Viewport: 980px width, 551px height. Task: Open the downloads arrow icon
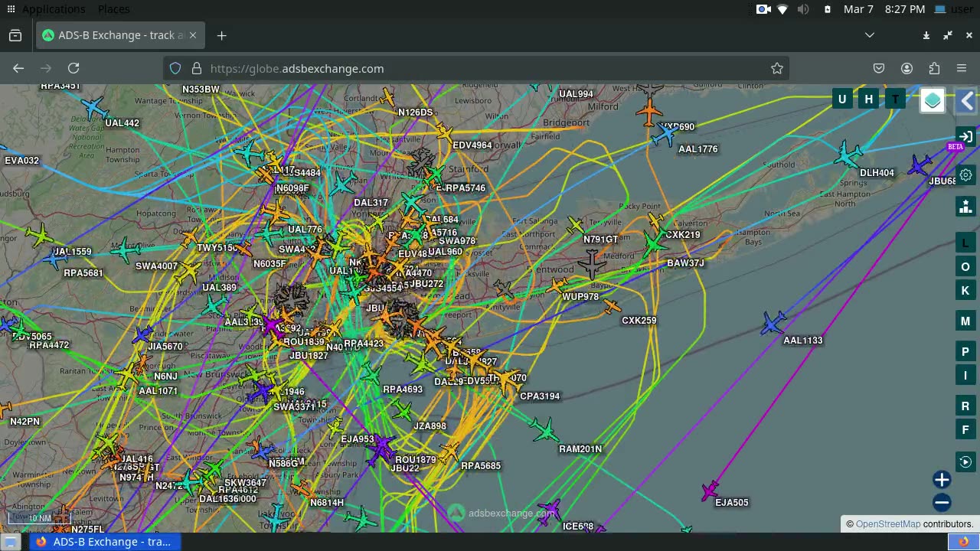926,35
